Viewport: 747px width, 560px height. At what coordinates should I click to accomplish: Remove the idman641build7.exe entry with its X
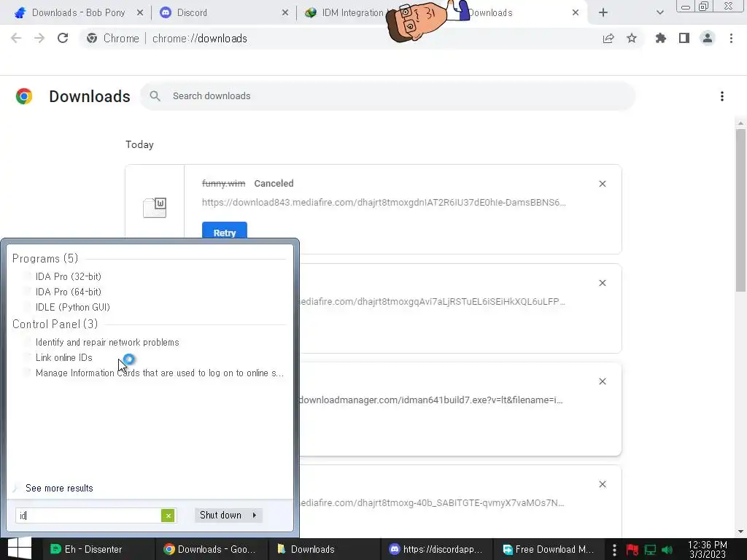coord(602,381)
